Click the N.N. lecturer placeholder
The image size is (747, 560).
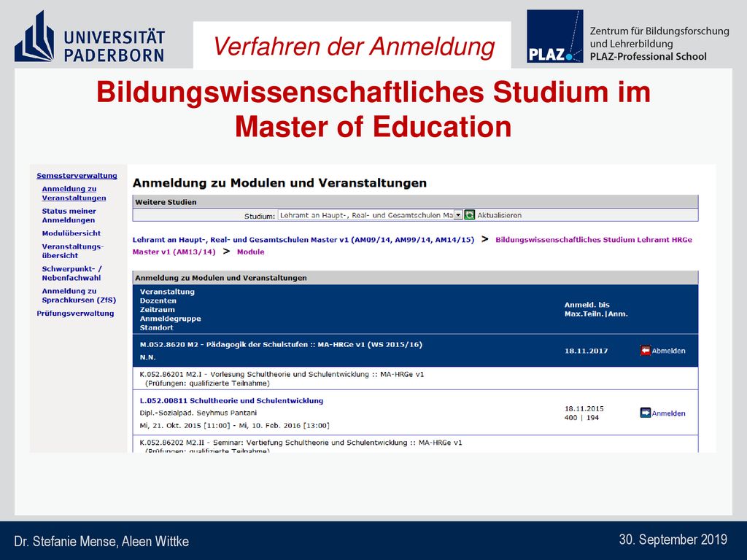pyautogui.click(x=147, y=357)
